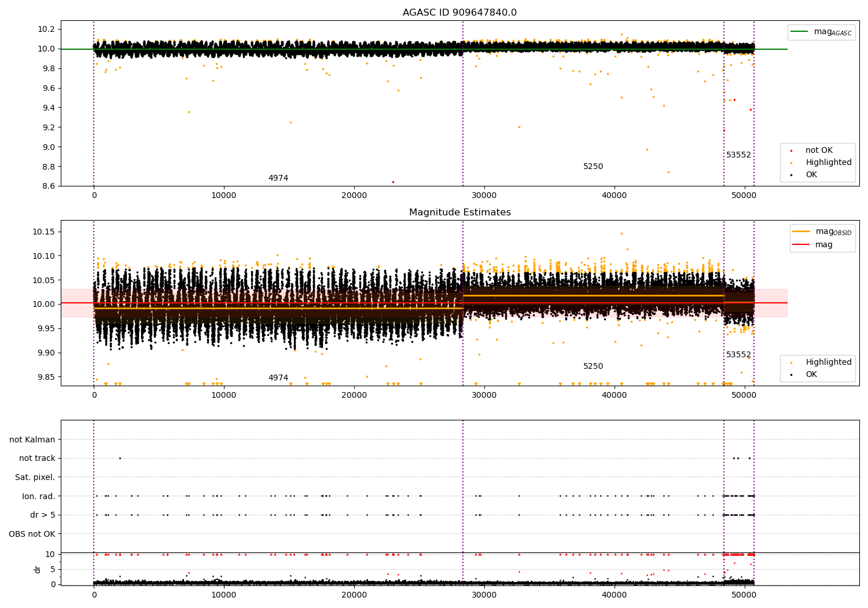Click the 'not Kalman' y-axis label

point(32,439)
